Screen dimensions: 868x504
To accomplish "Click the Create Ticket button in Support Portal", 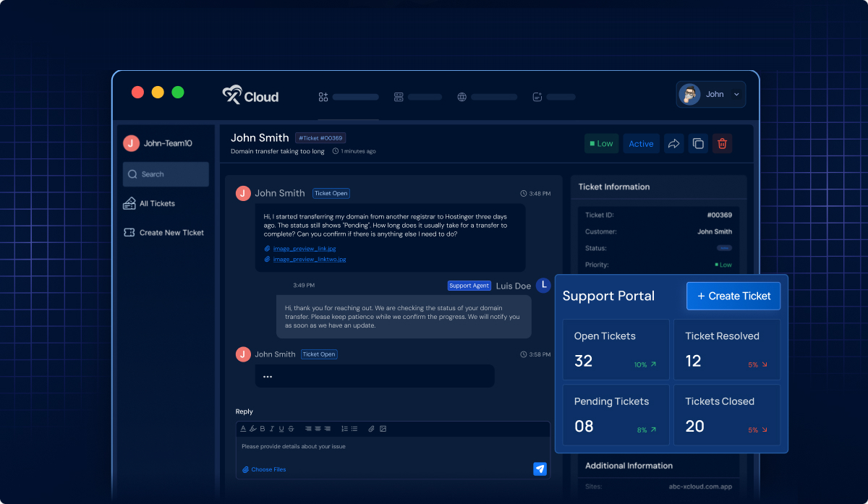I will [733, 296].
